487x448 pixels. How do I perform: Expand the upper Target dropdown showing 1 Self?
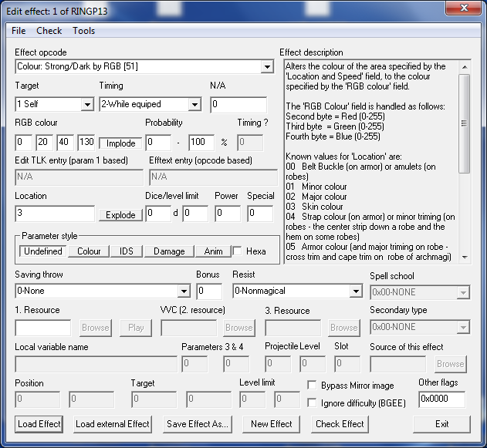click(x=87, y=105)
